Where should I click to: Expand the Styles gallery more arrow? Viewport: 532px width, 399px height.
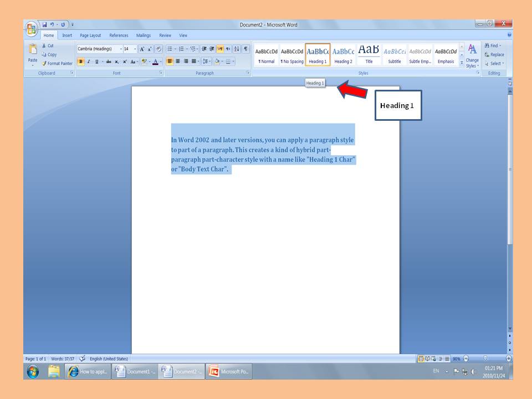click(x=462, y=63)
